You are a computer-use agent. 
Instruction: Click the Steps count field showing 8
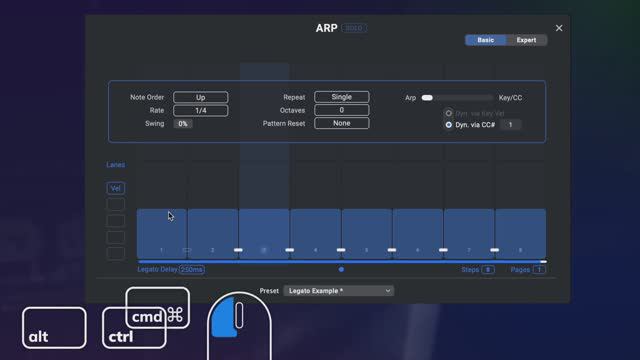pyautogui.click(x=488, y=269)
